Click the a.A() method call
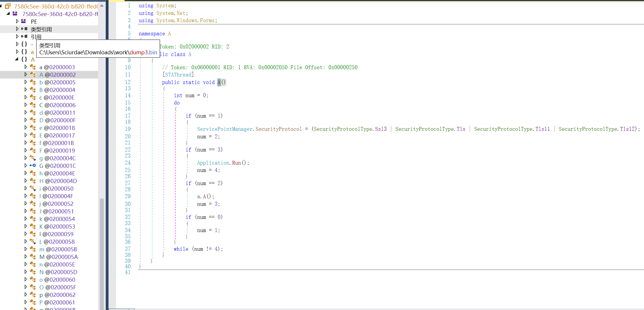Screen dimensions: 644x310 coord(205,196)
